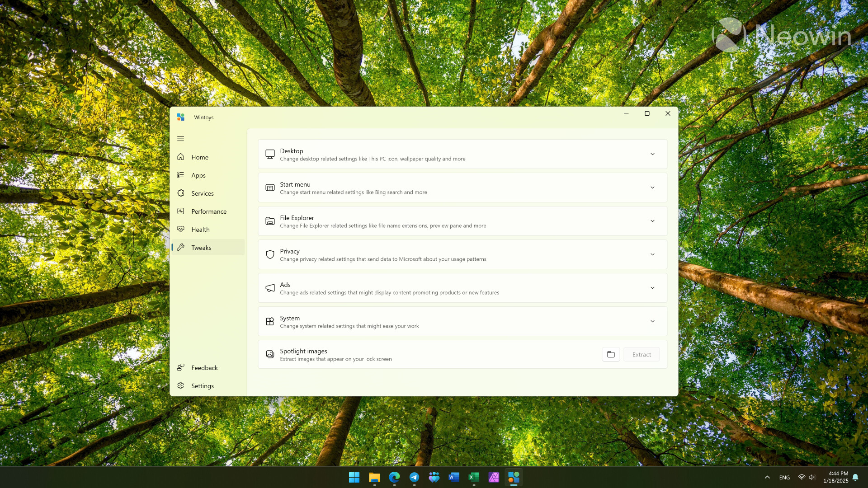The width and height of the screenshot is (868, 488).
Task: Click the Services icon in sidebar
Action: click(181, 193)
